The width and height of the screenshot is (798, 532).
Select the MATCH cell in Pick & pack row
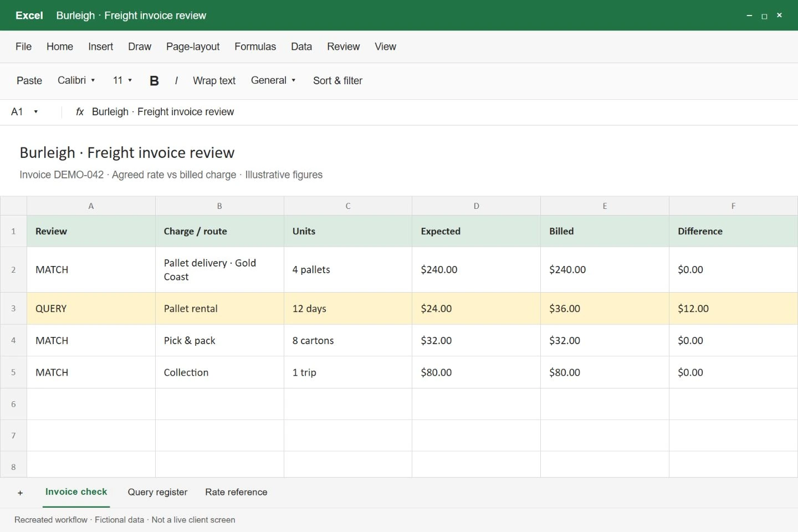pyautogui.click(x=91, y=340)
